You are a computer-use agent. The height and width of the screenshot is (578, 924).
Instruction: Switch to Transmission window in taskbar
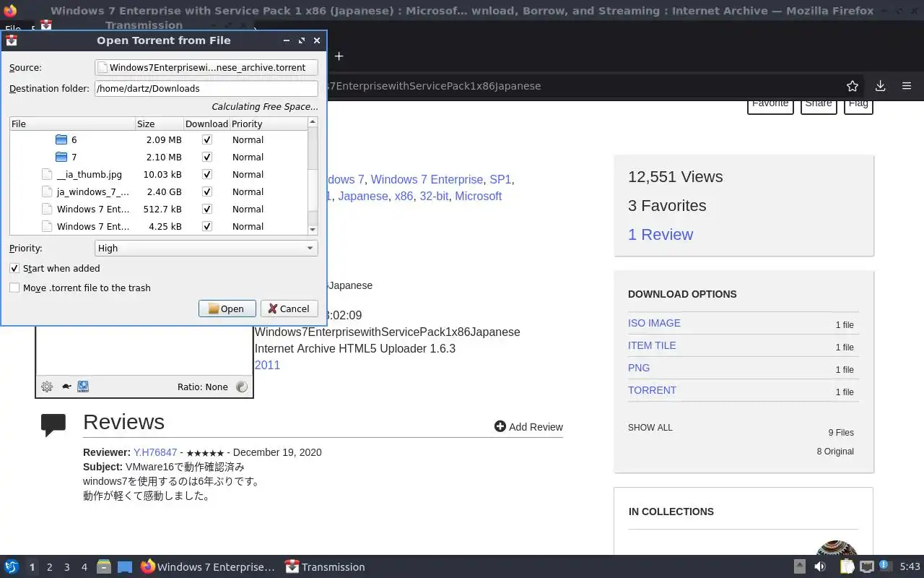[325, 567]
